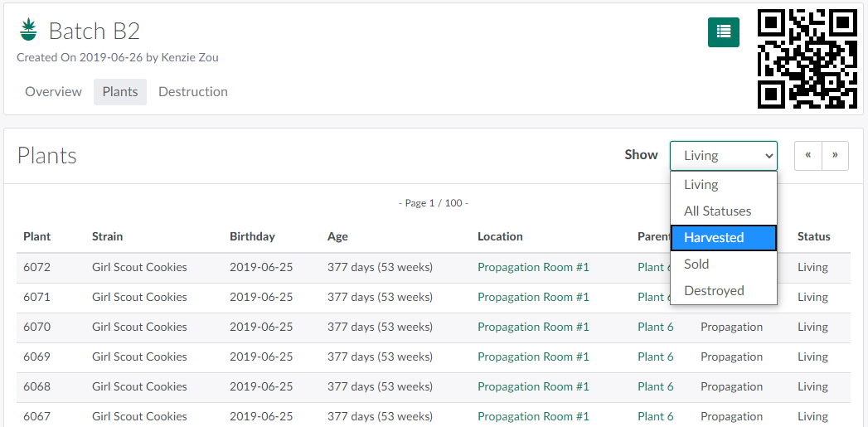Viewport: 868px width, 427px height.
Task: Click Propagation Room #1 link for plant 6069
Action: click(533, 357)
